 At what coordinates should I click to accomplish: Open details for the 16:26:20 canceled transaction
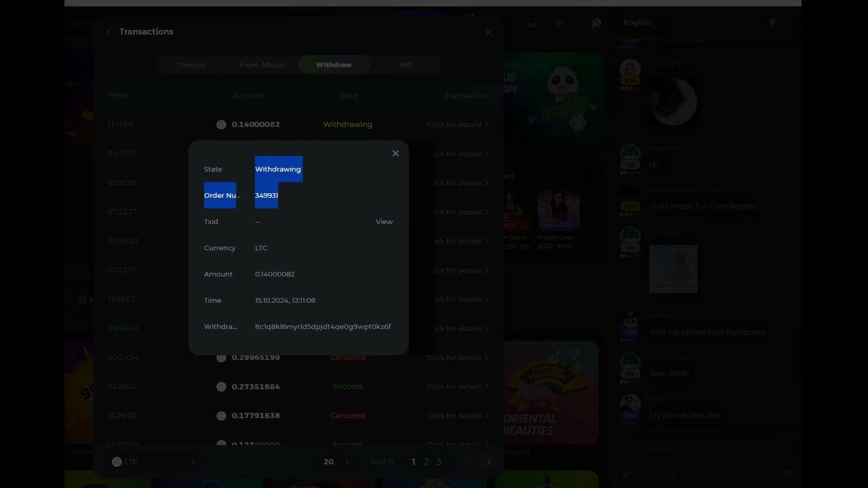point(458,415)
